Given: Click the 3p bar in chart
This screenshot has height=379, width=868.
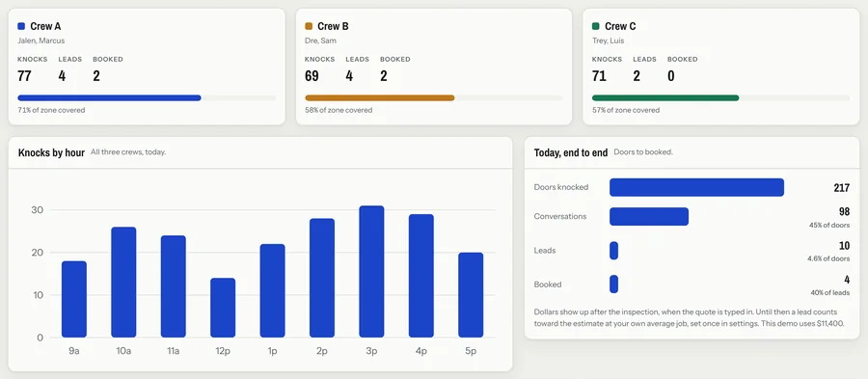Looking at the screenshot, I should point(371,272).
